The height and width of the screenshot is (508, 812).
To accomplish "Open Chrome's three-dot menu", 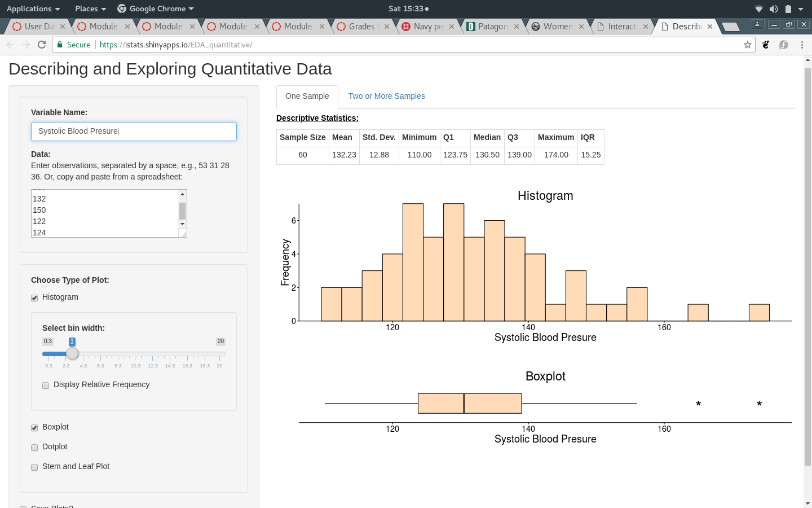I will click(x=802, y=45).
